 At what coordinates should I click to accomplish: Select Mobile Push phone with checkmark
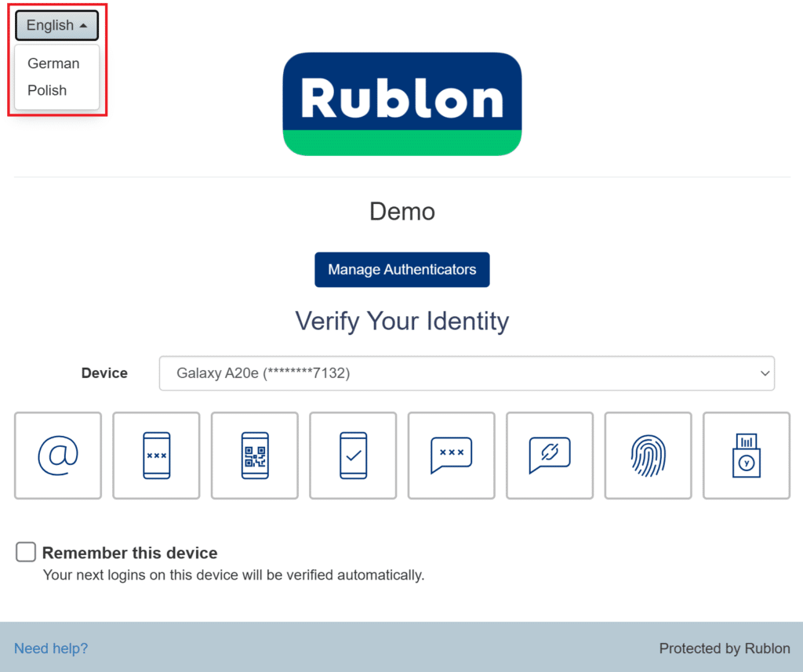pos(353,456)
